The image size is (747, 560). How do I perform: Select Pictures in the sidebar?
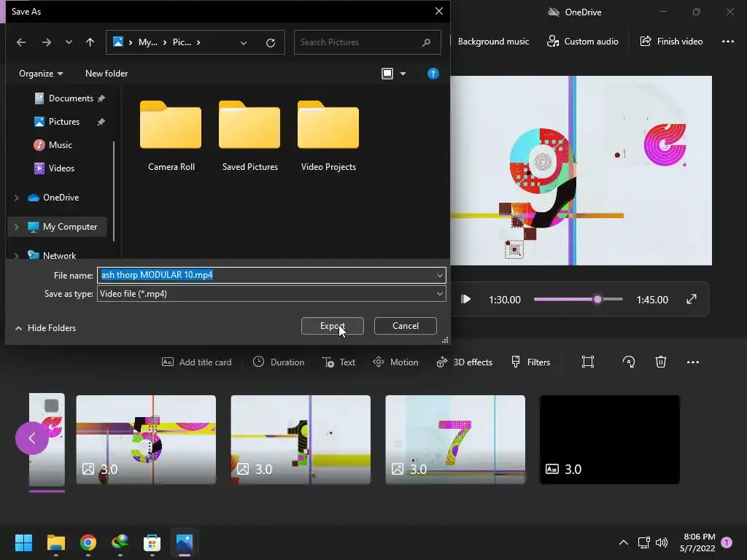[63, 122]
